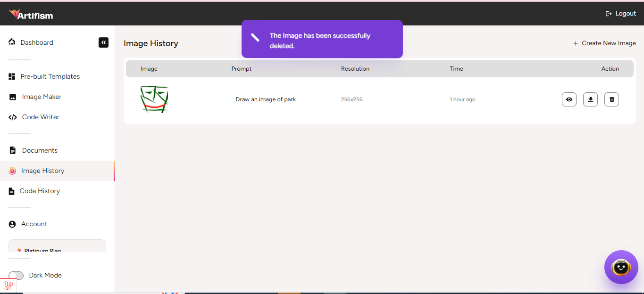Open Pre-built Templates
The image size is (644, 294).
[50, 76]
